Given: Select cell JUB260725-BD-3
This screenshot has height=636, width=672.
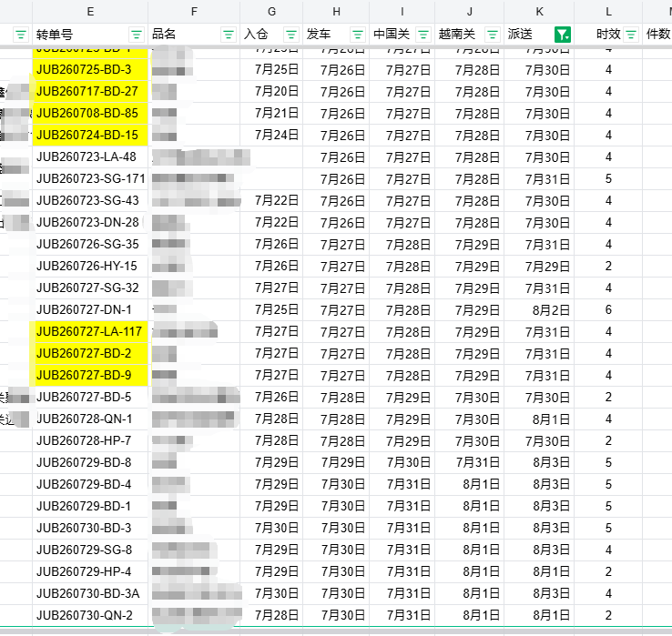Looking at the screenshot, I should tap(90, 69).
